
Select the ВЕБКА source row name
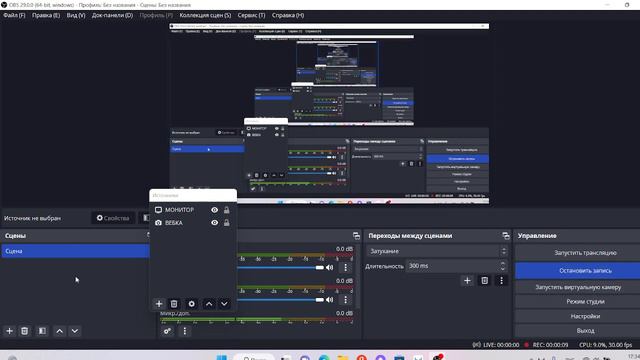point(174,223)
